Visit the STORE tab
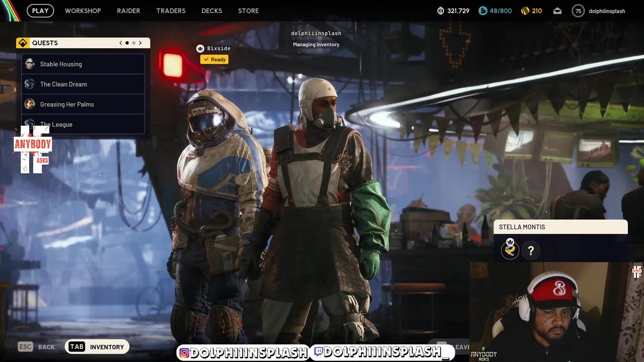644x362 pixels. tap(249, 11)
